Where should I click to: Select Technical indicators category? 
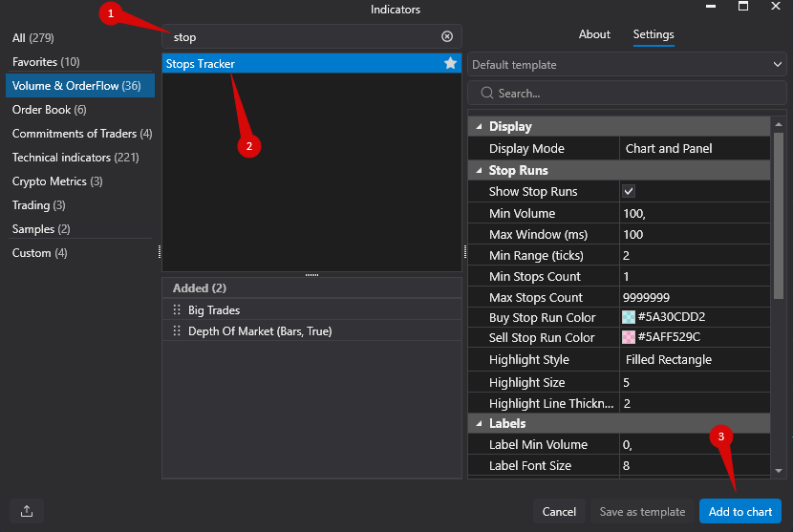(x=75, y=158)
